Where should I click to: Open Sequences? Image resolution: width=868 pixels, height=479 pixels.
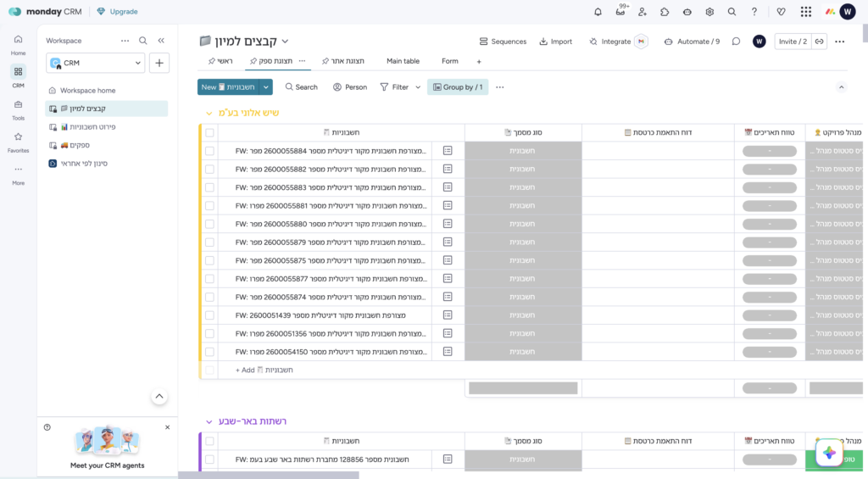[x=503, y=42]
